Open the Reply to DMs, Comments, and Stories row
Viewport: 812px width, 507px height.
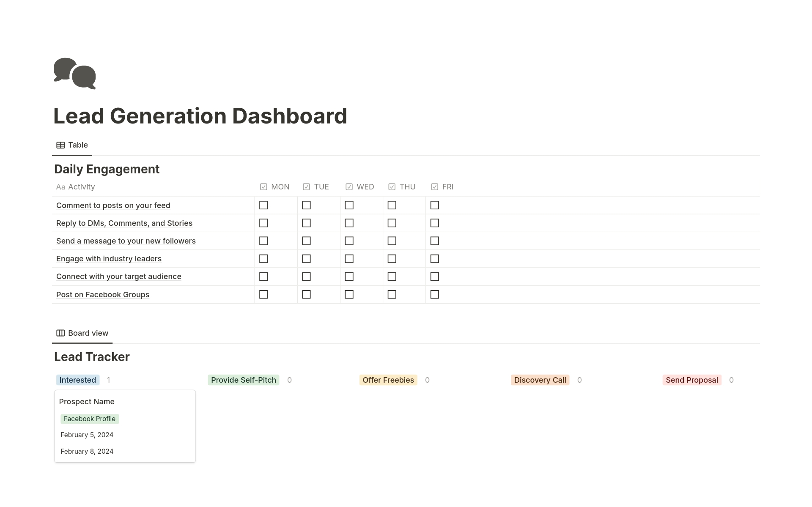point(124,223)
